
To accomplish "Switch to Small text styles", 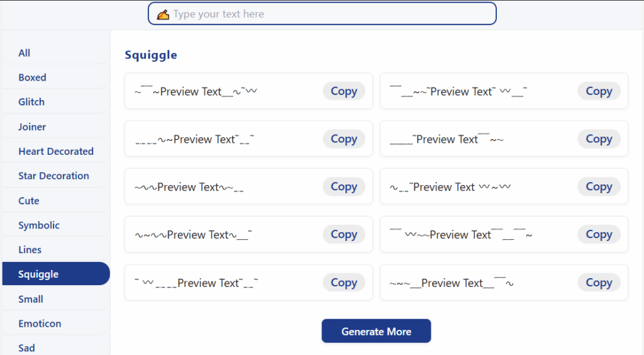I will (x=56, y=299).
